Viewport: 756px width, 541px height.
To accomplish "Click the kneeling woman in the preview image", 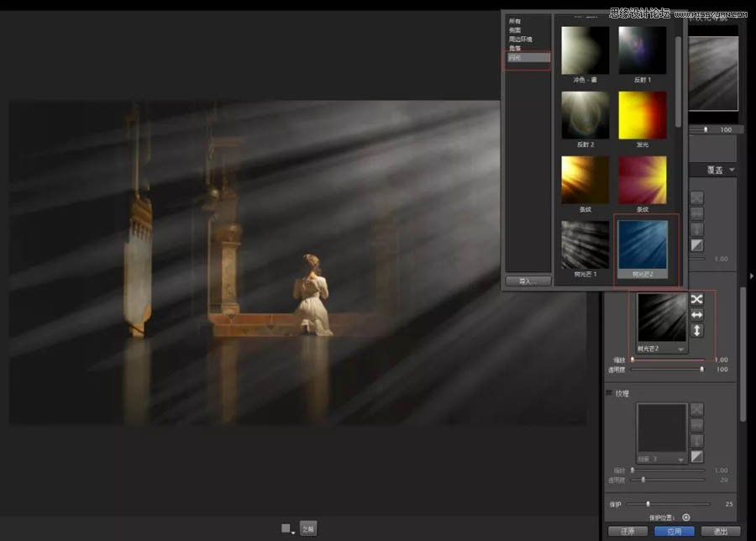I will tap(312, 295).
